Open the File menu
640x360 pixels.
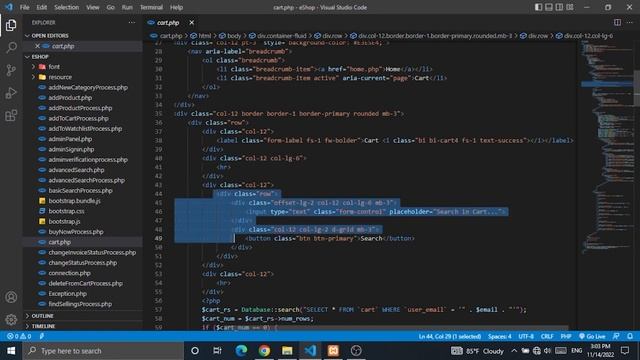[x=24, y=7]
